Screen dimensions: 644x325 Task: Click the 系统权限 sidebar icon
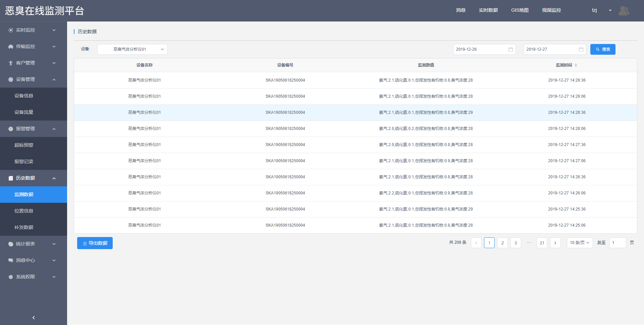pyautogui.click(x=11, y=277)
